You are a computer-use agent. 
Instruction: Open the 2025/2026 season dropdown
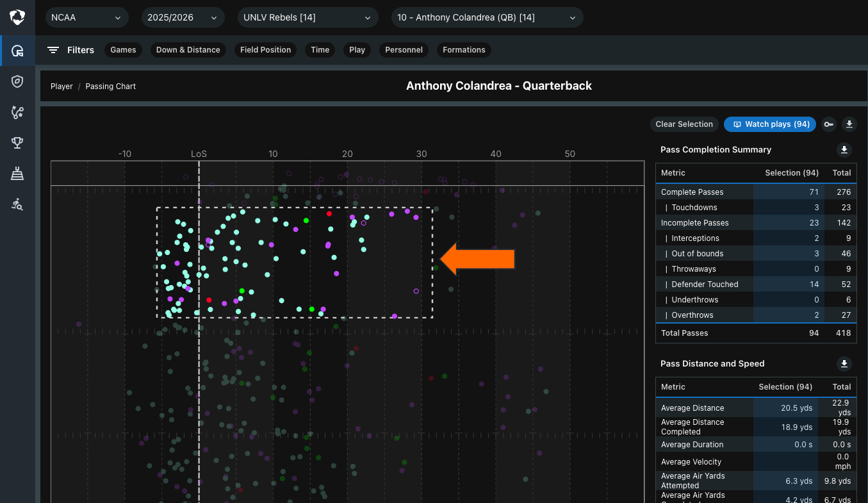tap(183, 17)
